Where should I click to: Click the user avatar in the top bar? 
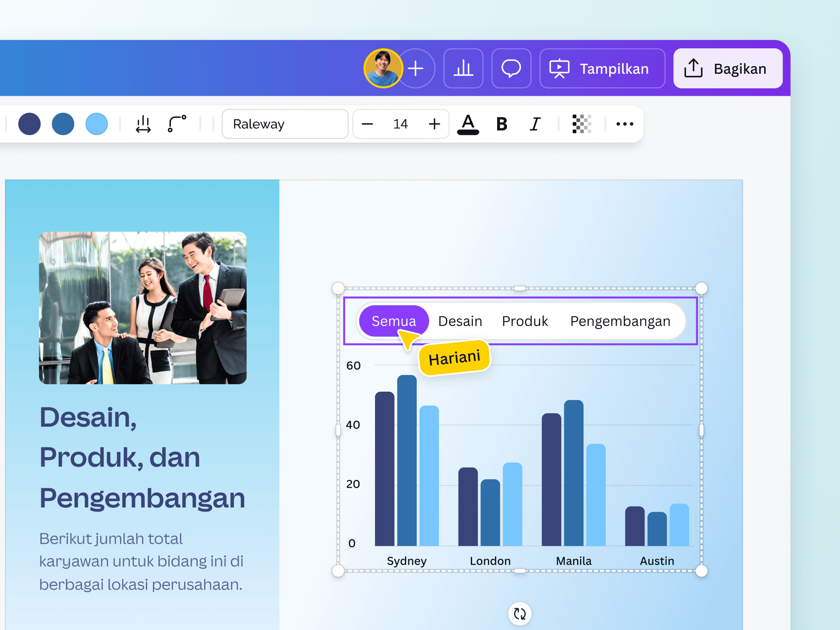tap(382, 68)
